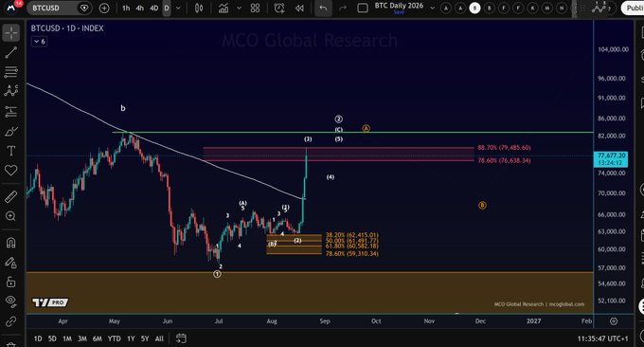
Task: Expand the favorite indicators dropdown chevron
Action: 239,9
